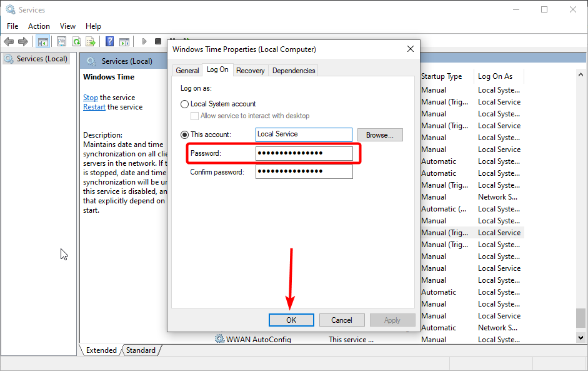Viewport: 588px width, 371px height.
Task: Click the Back arrow toolbar icon
Action: [9, 41]
